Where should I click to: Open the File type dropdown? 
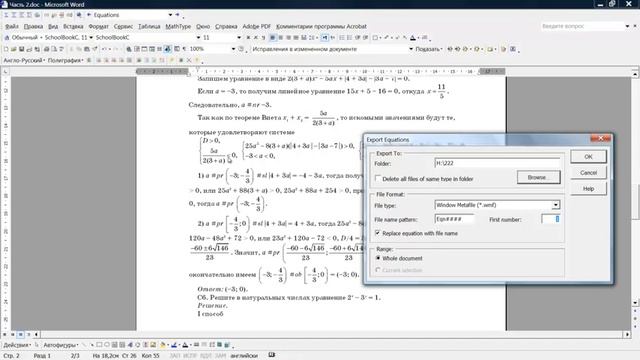(556, 205)
